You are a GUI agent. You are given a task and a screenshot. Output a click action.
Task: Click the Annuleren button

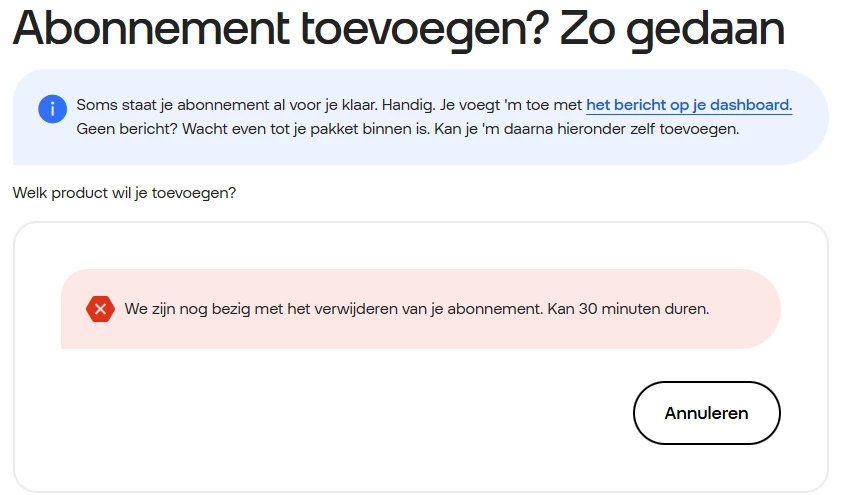706,413
